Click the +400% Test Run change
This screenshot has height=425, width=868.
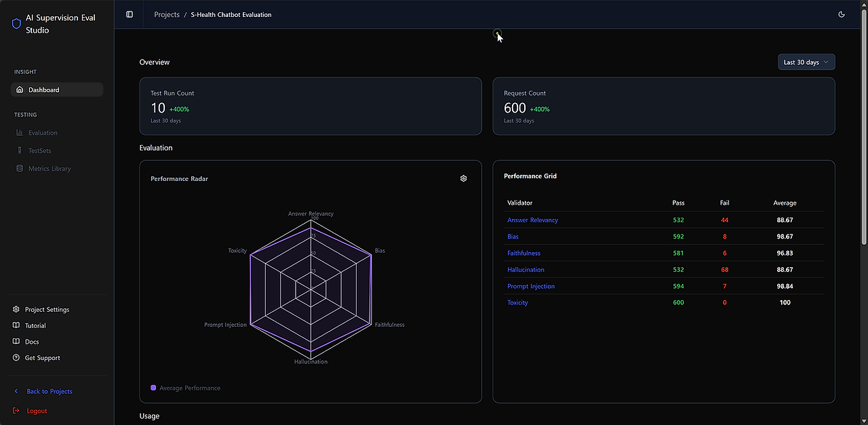coord(179,109)
